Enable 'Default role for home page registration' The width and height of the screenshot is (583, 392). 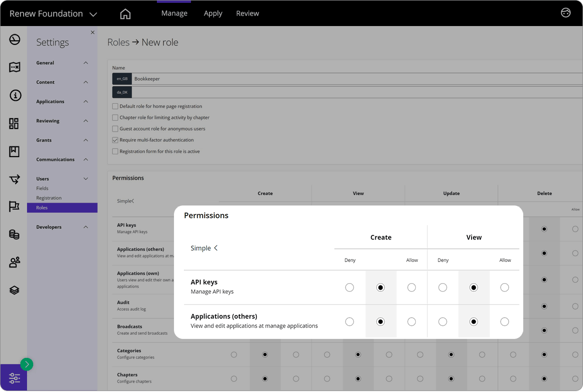[115, 106]
